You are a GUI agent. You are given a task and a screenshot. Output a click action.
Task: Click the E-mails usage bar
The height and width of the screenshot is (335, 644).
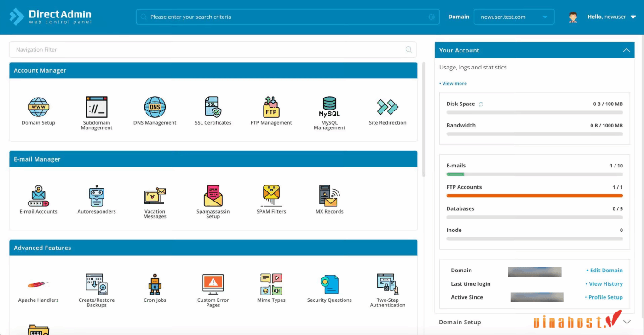535,174
